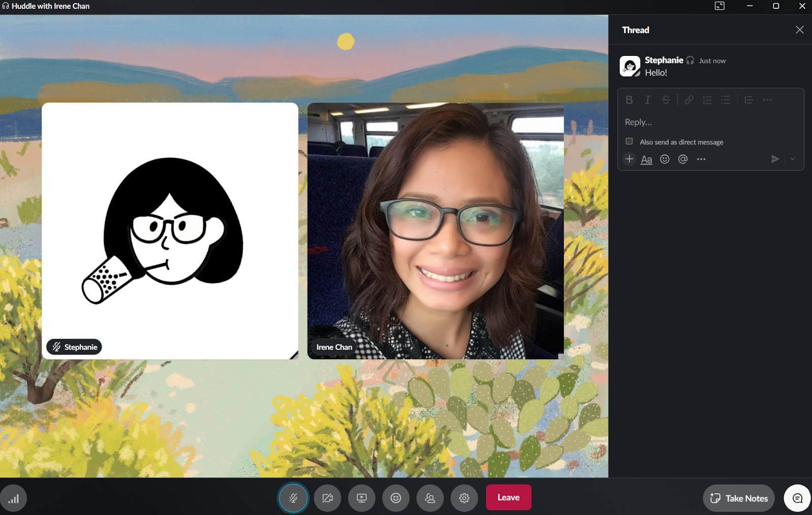Mention someone with the @ icon
The image size is (812, 515).
[x=683, y=159]
